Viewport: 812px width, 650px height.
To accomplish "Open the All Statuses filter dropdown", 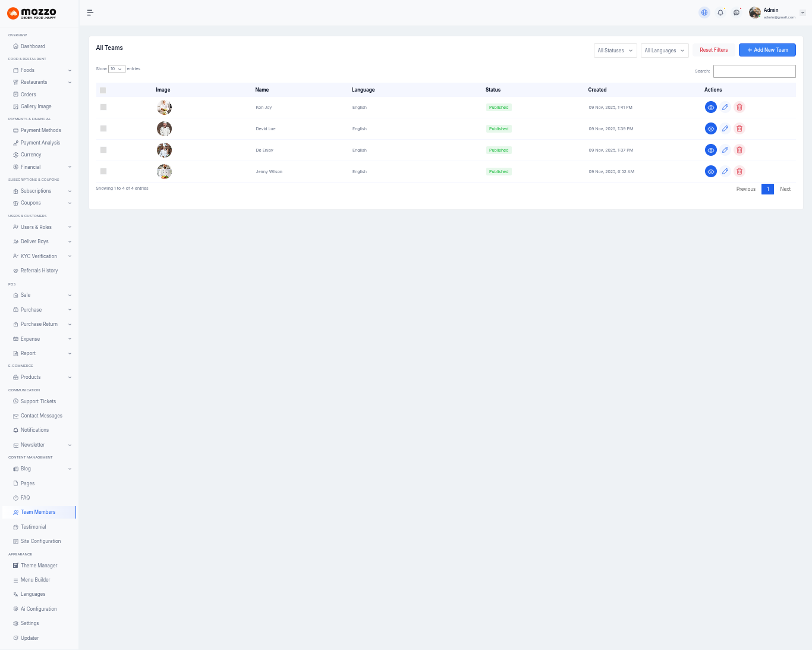I will pos(615,51).
